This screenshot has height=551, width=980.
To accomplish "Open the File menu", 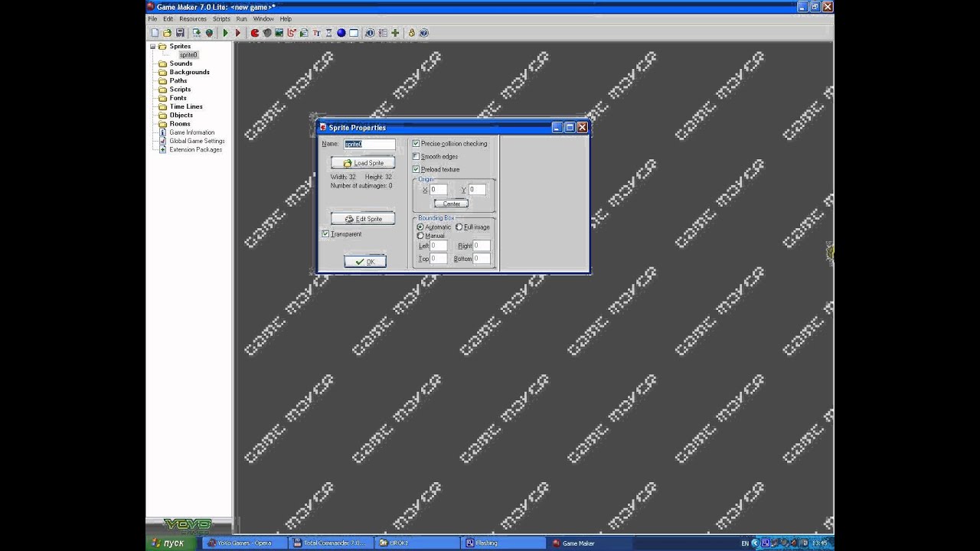I will click(x=152, y=18).
